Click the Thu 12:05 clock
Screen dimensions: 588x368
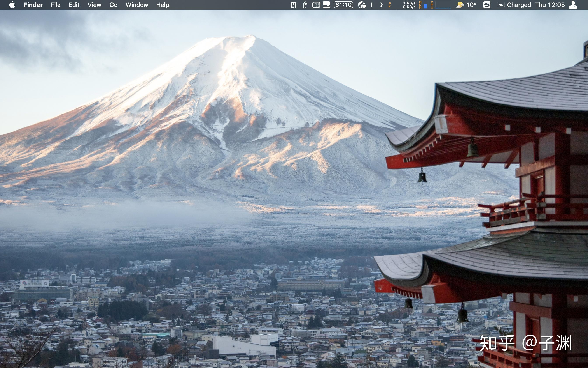click(550, 5)
